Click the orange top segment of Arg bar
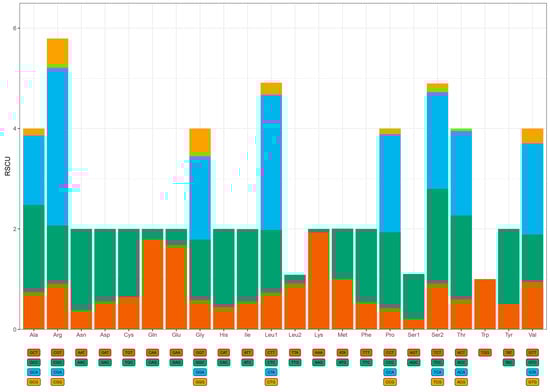Image resolution: width=550 pixels, height=392 pixels. pos(58,52)
